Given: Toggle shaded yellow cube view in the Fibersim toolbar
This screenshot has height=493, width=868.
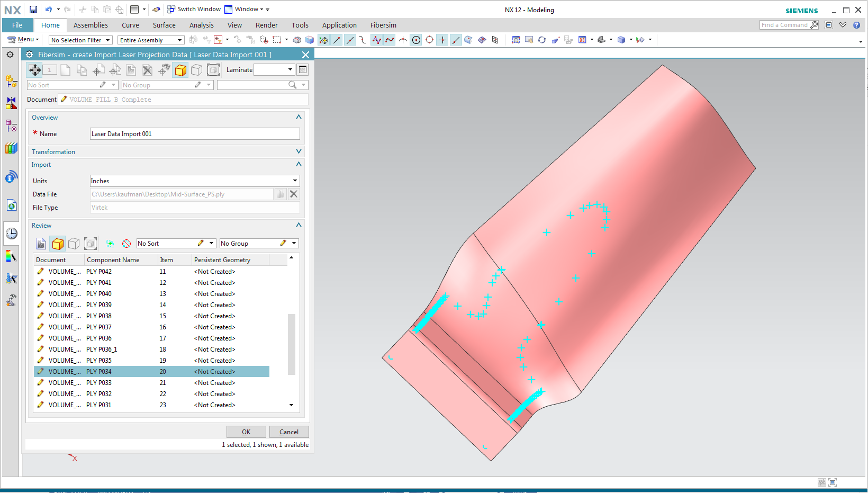Looking at the screenshot, I should point(180,70).
